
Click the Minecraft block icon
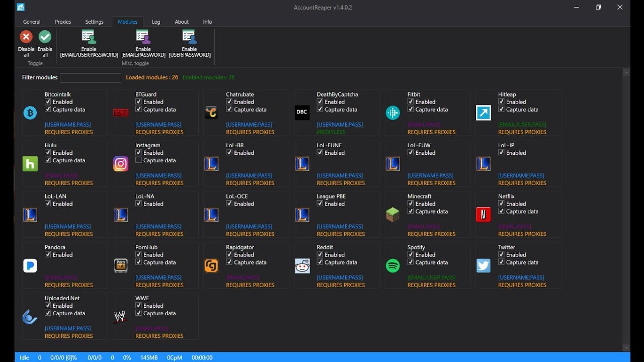(392, 215)
